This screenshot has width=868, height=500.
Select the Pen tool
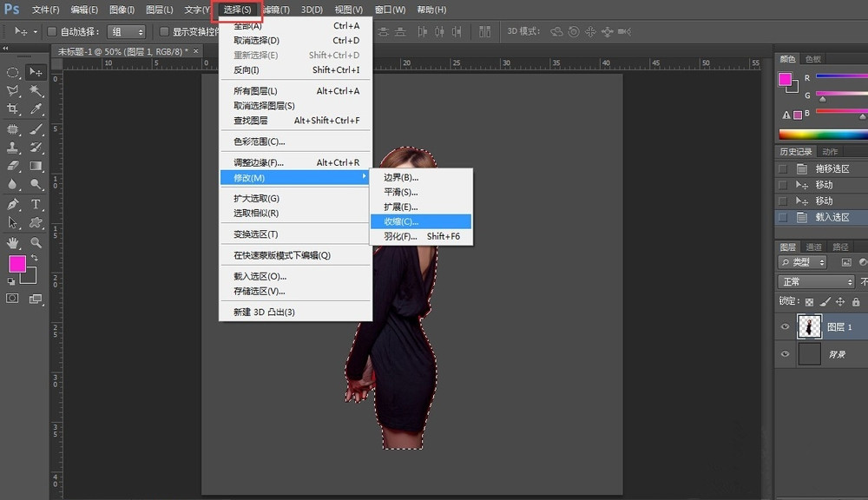point(13,205)
